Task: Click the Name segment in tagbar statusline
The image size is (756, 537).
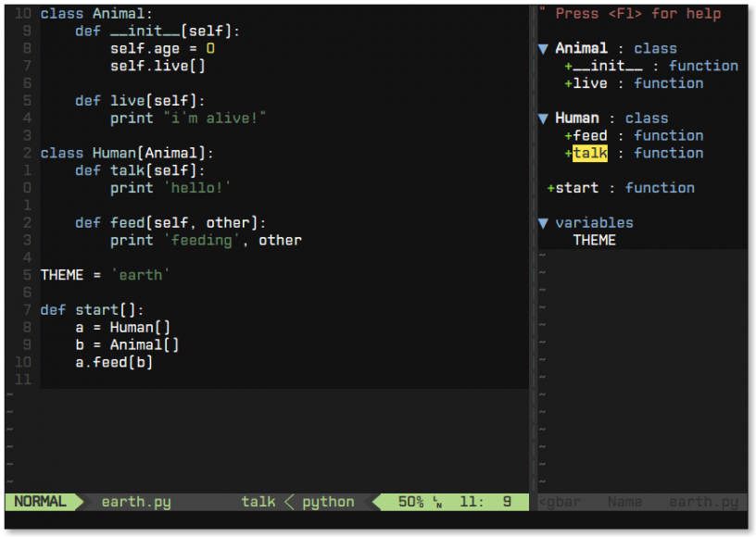Action: click(x=624, y=502)
